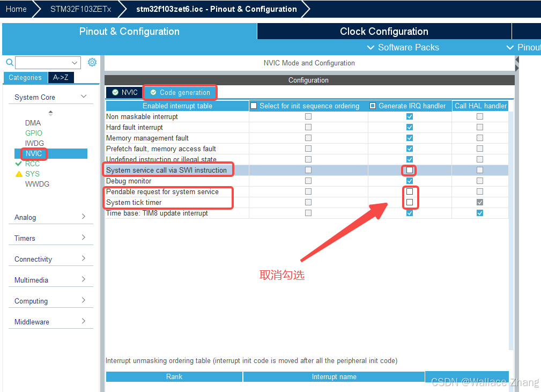Switch to A->Z view tab

pos(61,78)
